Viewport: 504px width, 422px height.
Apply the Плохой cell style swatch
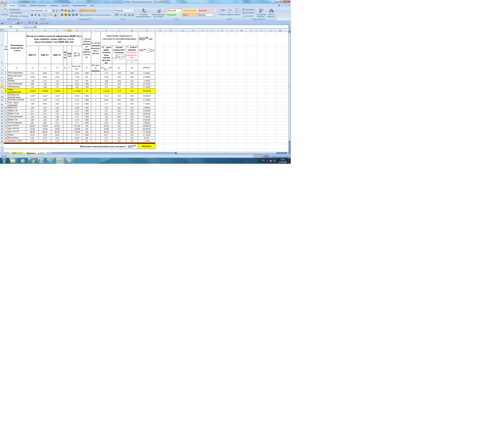206,11
